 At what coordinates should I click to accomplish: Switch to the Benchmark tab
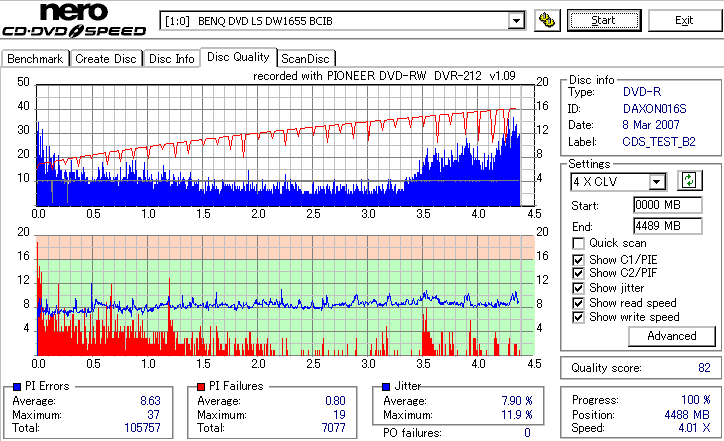[x=35, y=59]
